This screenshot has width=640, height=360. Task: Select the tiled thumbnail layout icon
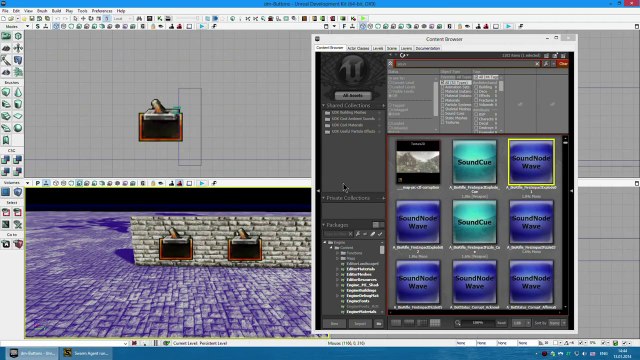(435, 323)
